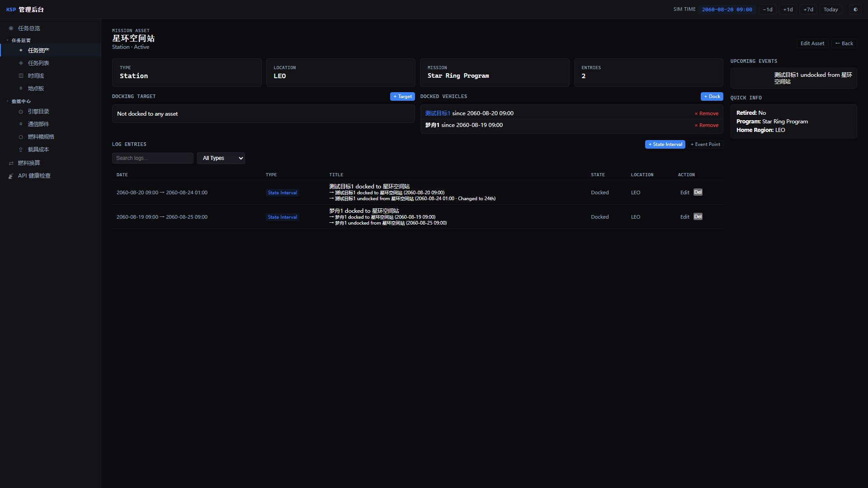Image resolution: width=868 pixels, height=488 pixels.
Task: Click the API 健康检查 icon
Action: coord(11,176)
